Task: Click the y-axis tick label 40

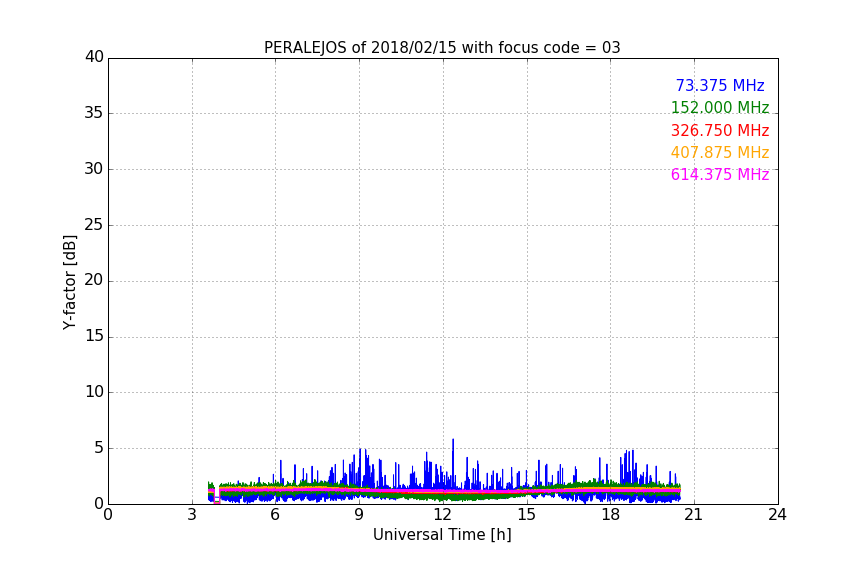Action: click(x=94, y=57)
